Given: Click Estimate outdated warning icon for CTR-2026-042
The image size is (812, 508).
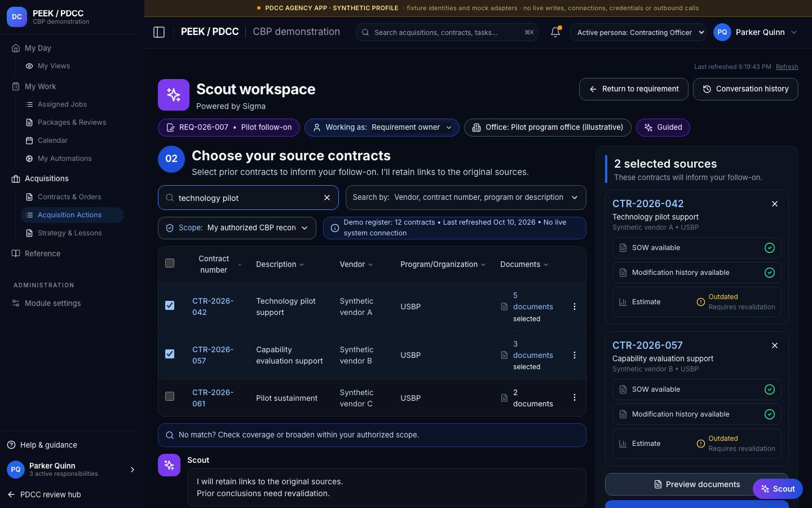Looking at the screenshot, I should [x=701, y=302].
